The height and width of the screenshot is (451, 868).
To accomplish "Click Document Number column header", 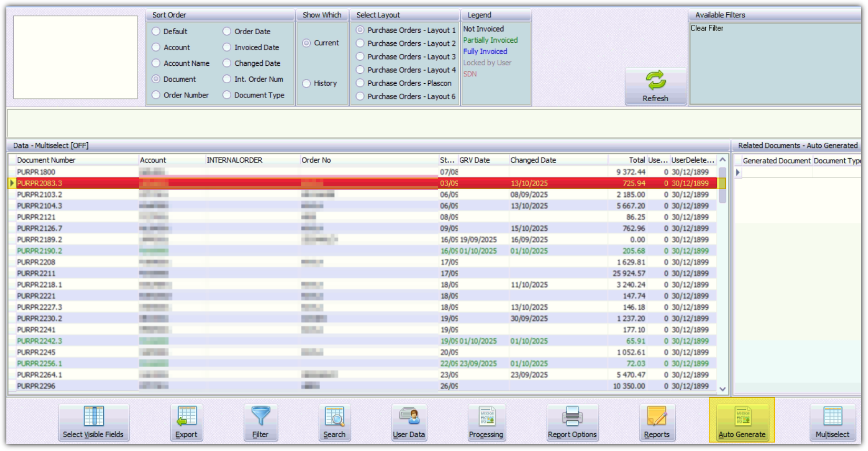I will (x=46, y=160).
